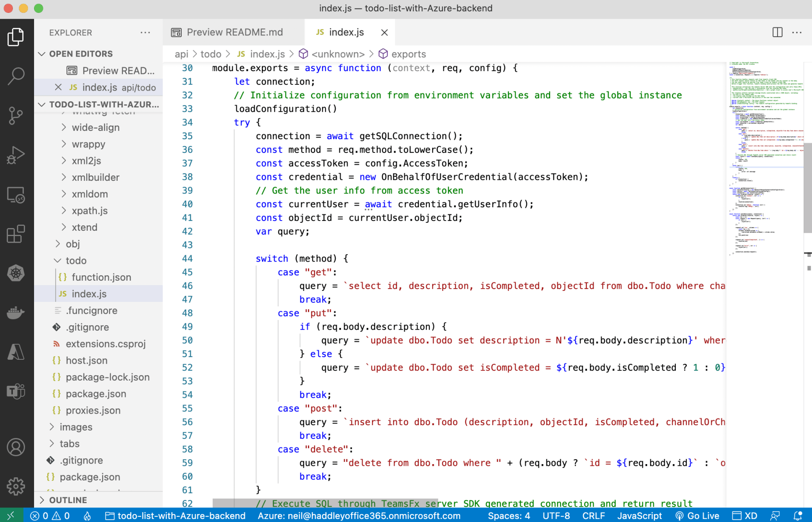
Task: Click the JavaScript language mode button
Action: 639,516
